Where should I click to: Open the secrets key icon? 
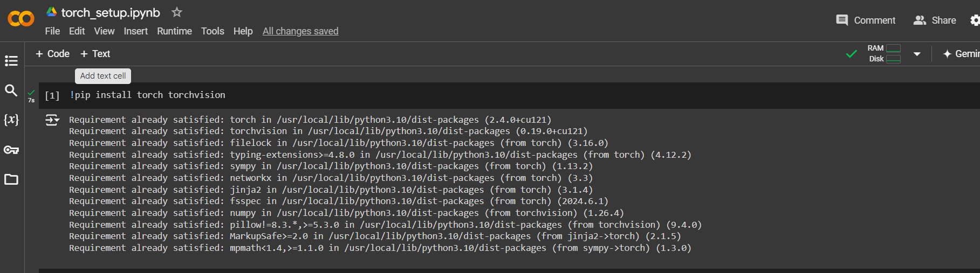(11, 150)
